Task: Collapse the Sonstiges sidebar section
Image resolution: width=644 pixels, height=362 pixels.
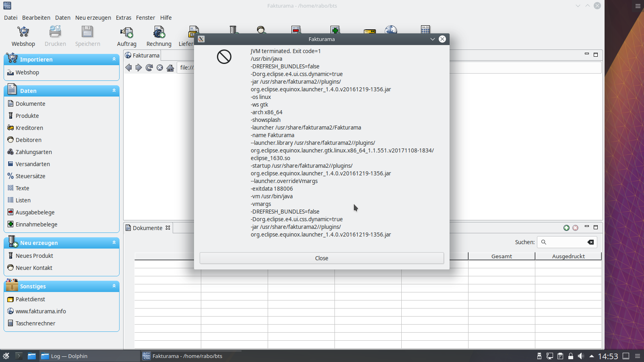Action: [x=114, y=286]
